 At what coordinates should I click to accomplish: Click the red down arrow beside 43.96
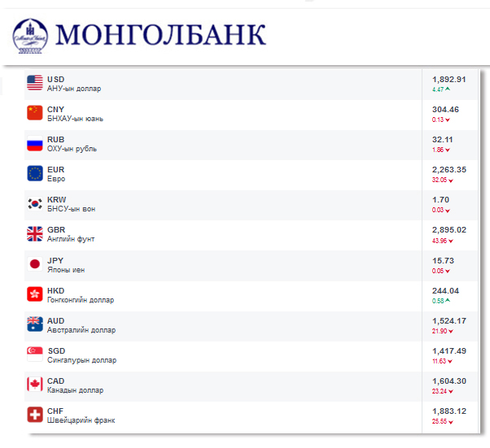point(452,241)
